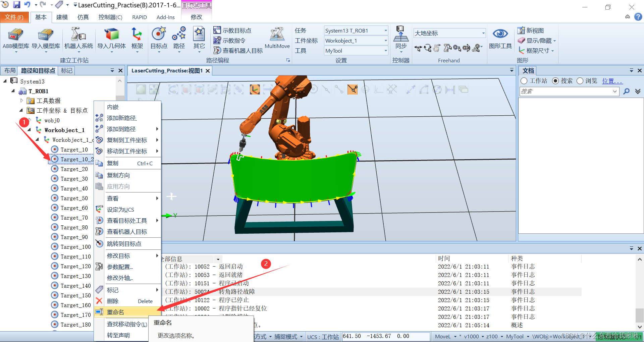644x342 pixels.
Task: Select the Freehand move tool
Action: tap(418, 48)
